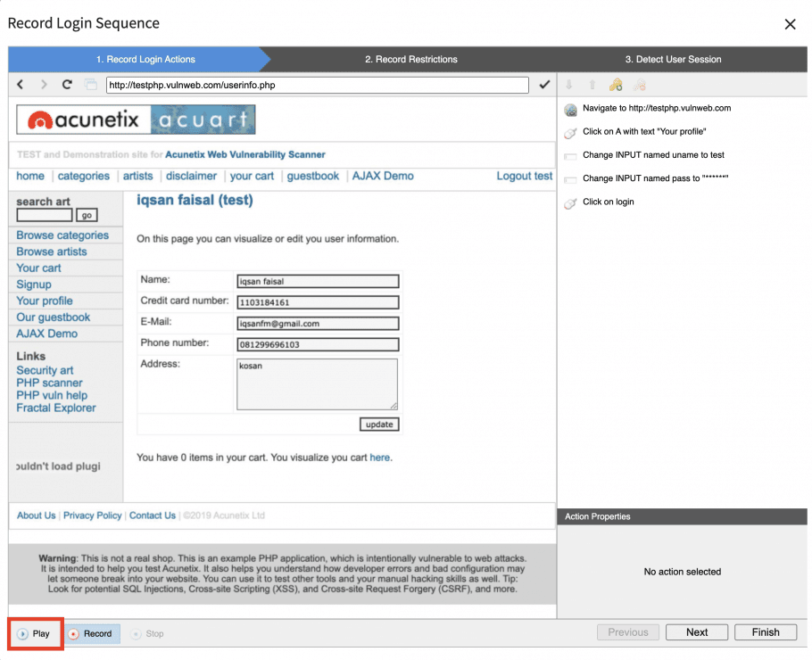
Task: Move the selected action down
Action: [x=569, y=85]
